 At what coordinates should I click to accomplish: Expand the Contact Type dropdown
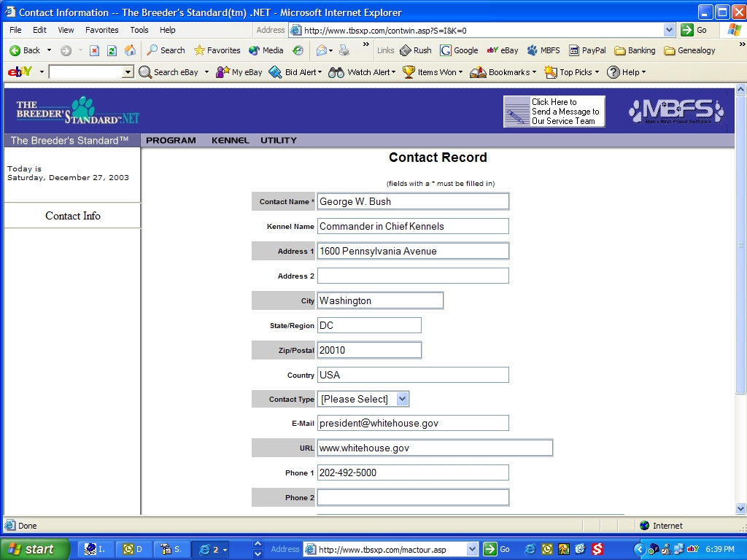pyautogui.click(x=402, y=399)
